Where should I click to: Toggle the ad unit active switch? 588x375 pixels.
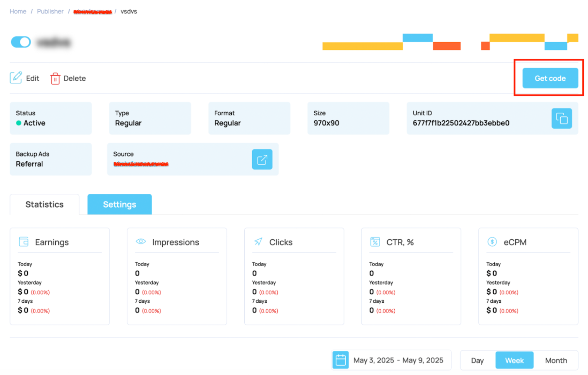click(x=21, y=42)
